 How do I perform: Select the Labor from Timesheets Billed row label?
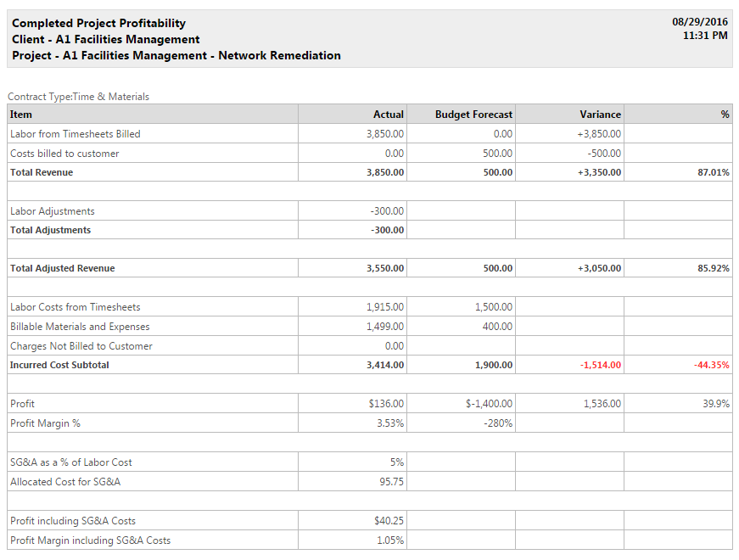[x=76, y=134]
